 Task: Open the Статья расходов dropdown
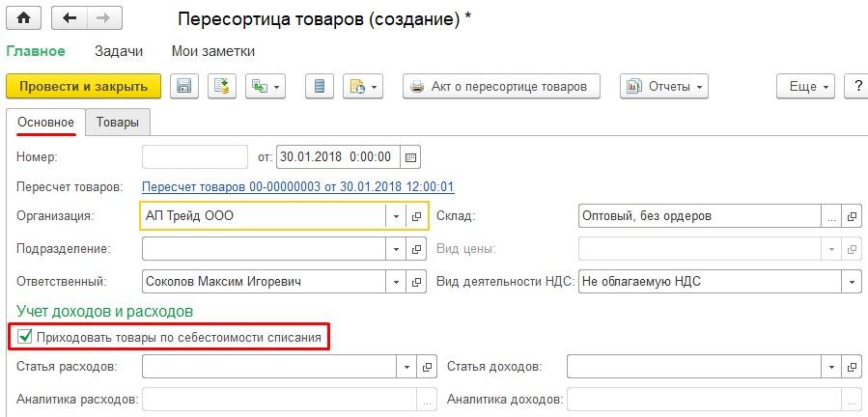[406, 367]
